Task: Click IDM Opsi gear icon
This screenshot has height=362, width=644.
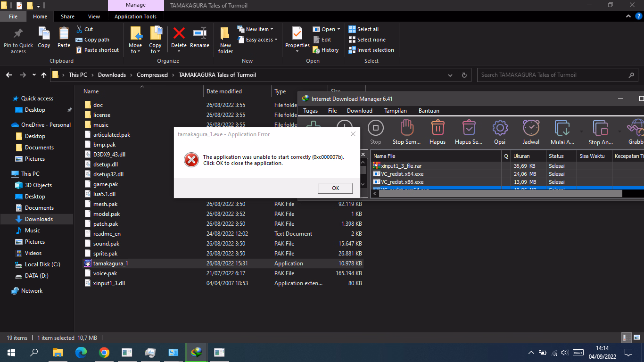Action: click(500, 128)
